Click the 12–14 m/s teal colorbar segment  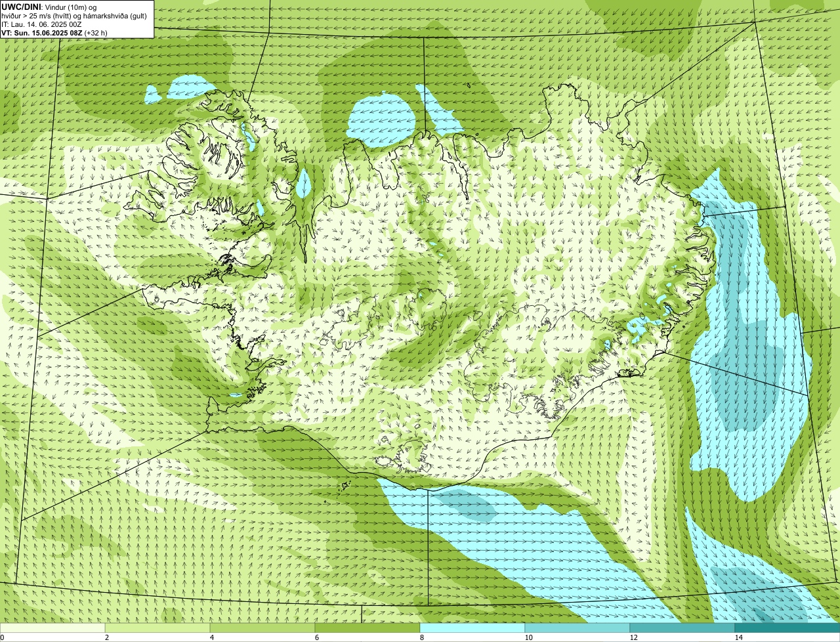[x=682, y=628]
